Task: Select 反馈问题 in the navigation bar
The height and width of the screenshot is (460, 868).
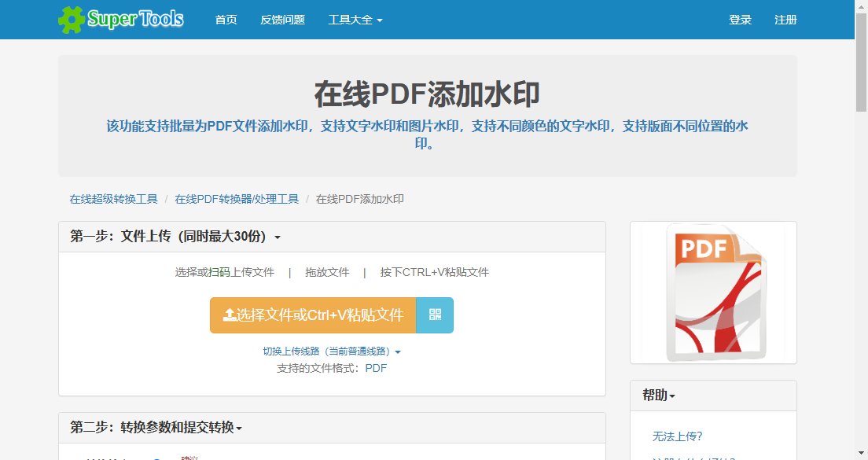Action: (281, 20)
